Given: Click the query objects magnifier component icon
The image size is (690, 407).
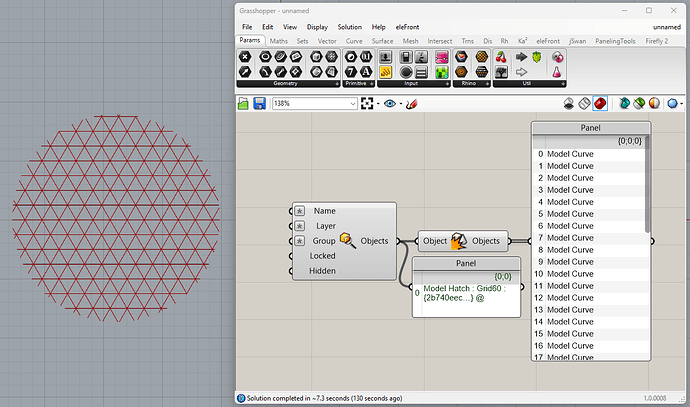Looking at the screenshot, I should point(348,241).
